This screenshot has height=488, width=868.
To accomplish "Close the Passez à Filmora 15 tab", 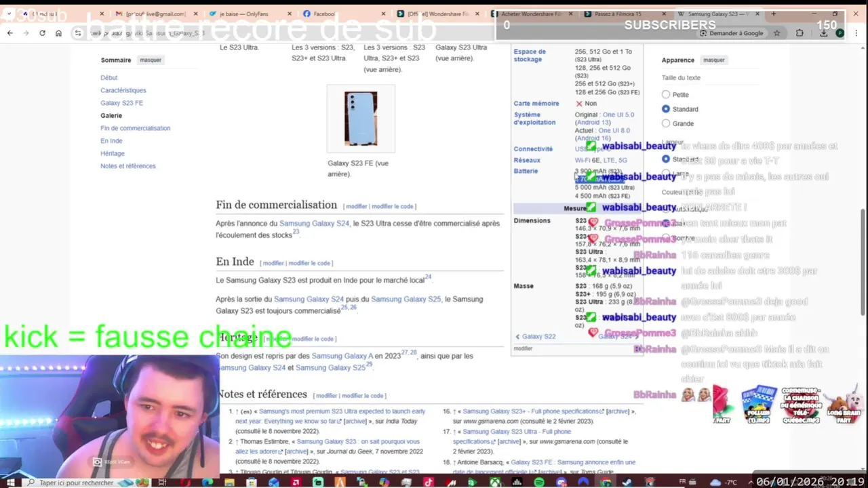I will coord(665,14).
